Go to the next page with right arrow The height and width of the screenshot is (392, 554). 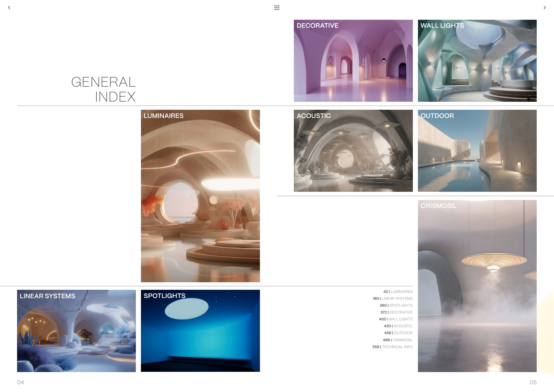545,8
